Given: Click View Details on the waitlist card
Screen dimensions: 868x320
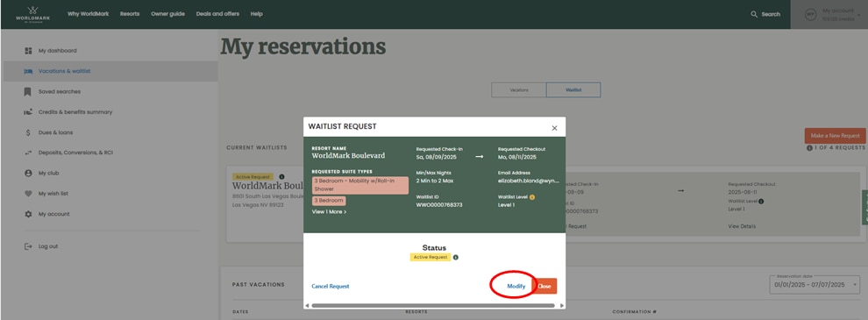Looking at the screenshot, I should [742, 226].
